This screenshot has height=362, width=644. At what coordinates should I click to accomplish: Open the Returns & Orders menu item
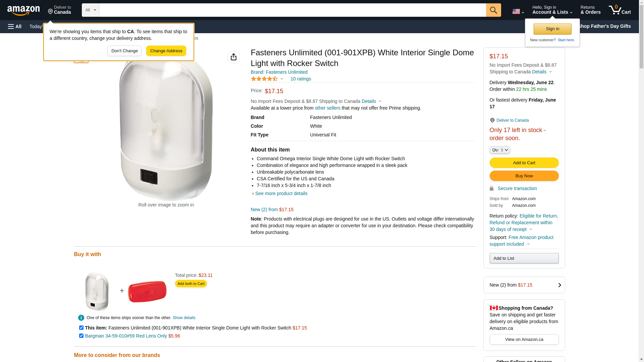(x=590, y=10)
